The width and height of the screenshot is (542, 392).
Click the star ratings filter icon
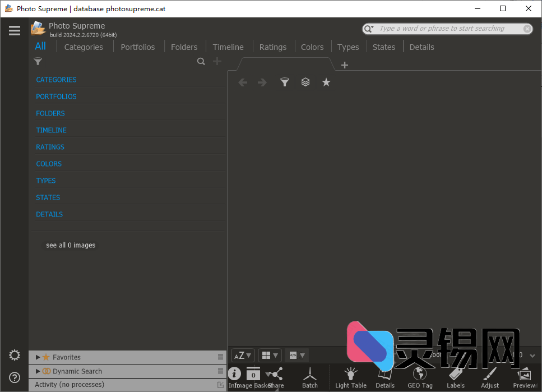click(x=326, y=82)
